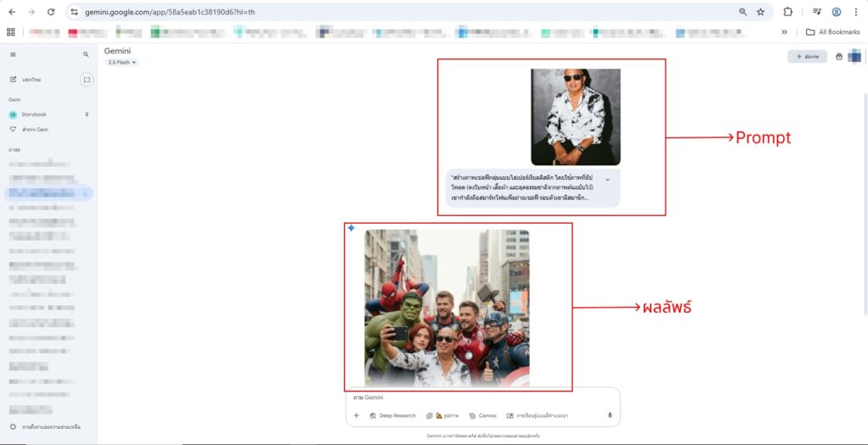
Task: Expand the prompt text with chevron arrow
Action: pos(607,180)
